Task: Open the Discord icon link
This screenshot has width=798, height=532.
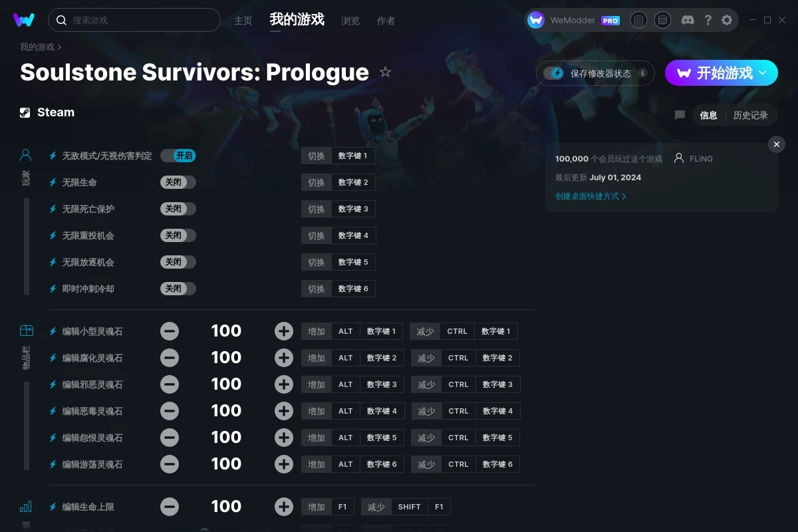Action: click(688, 20)
